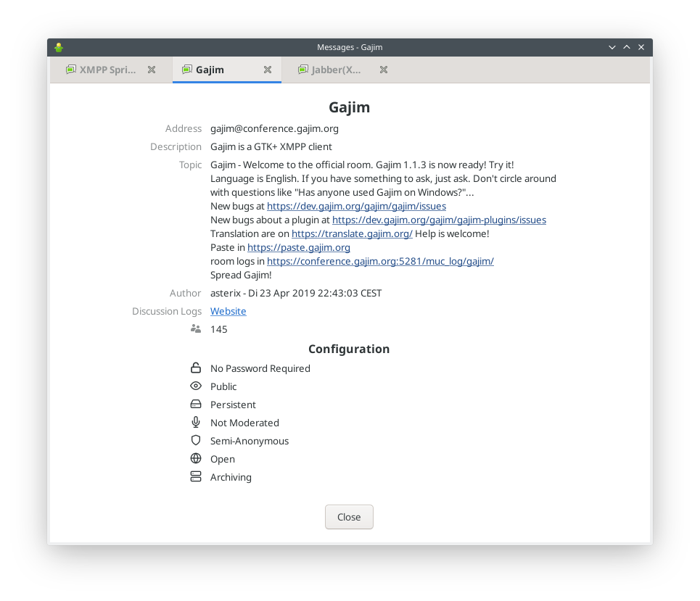Screen dimensions: 700x601
Task: Click the 'Spread Gajim!' topic line
Action: 241,275
